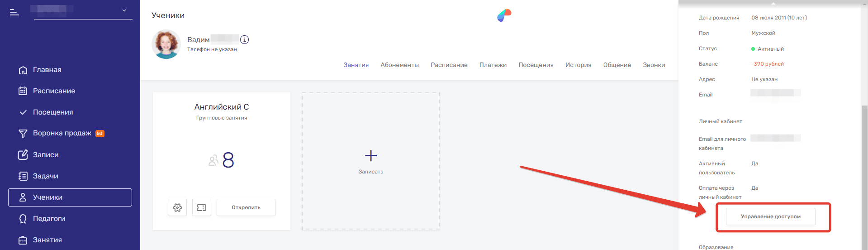The width and height of the screenshot is (868, 250).
Task: Click the ticket icon on Английский С card
Action: (202, 207)
